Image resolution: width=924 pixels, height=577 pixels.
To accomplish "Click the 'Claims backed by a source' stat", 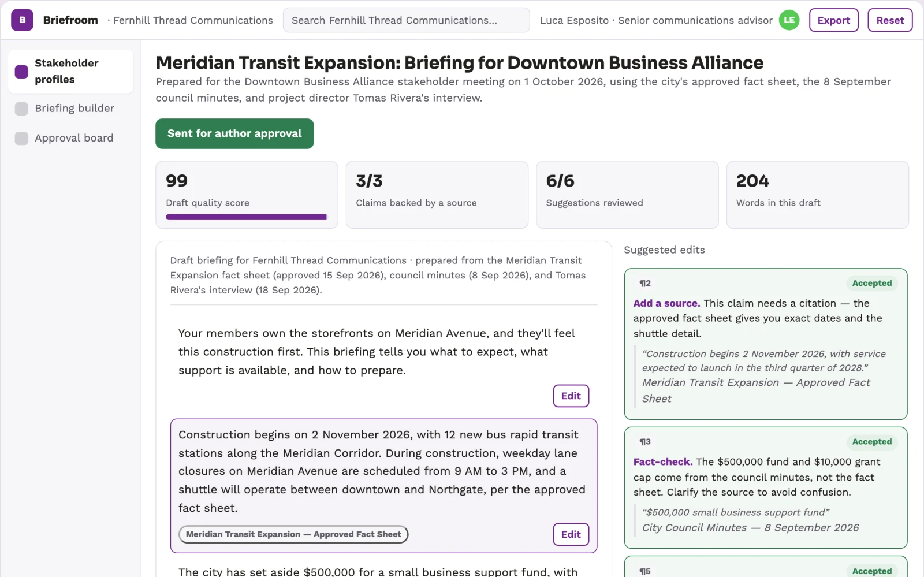I will coord(437,195).
